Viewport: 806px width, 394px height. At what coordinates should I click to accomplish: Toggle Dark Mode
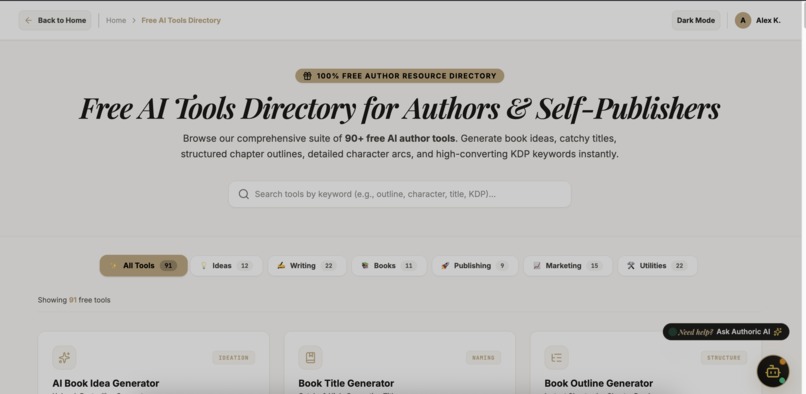tap(695, 21)
